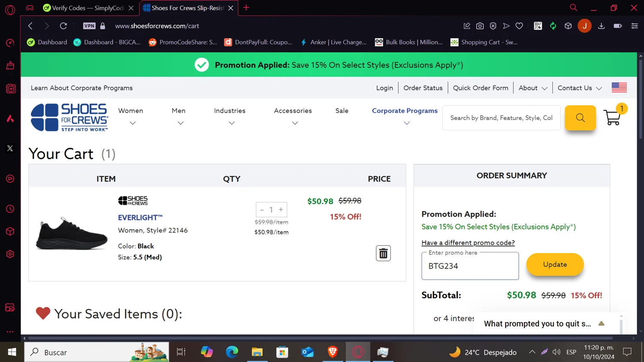Open Opera sidebar settings gear
Viewport: 644px width, 362px height.
(10, 254)
